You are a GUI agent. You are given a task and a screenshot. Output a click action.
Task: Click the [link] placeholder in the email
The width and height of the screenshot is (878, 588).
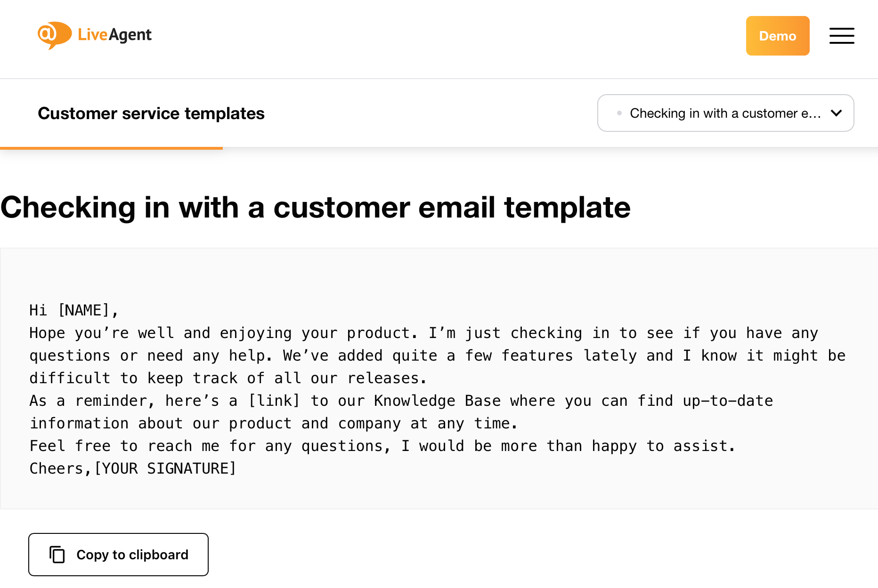(x=275, y=401)
